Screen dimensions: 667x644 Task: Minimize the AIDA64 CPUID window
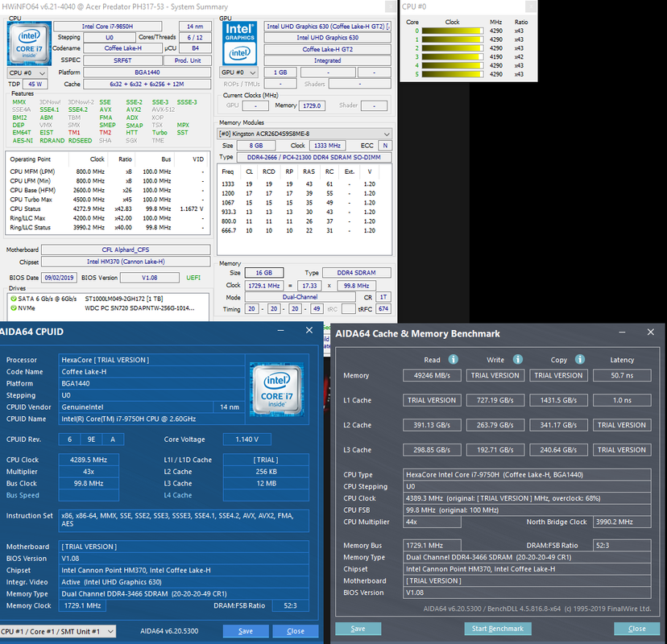281,331
